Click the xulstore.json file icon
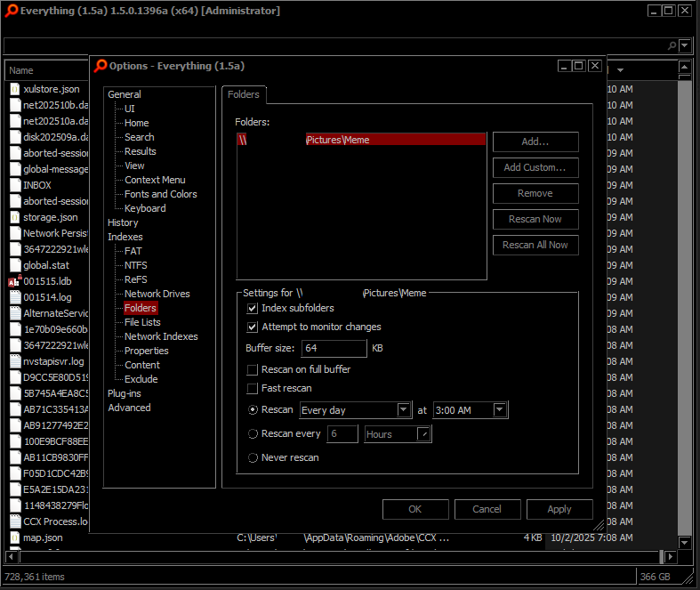The image size is (700, 590). [x=14, y=89]
